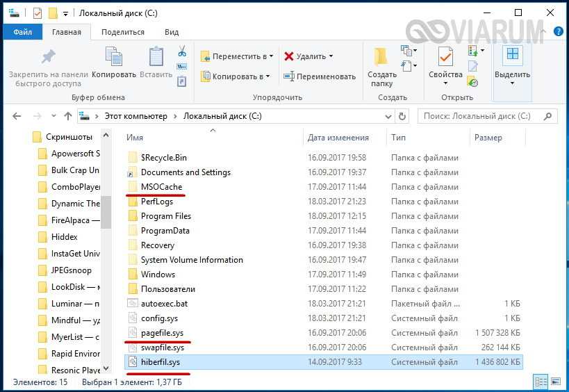Image resolution: width=569 pixels, height=392 pixels.
Task: Go up one level with up arrow
Action: click(x=68, y=116)
